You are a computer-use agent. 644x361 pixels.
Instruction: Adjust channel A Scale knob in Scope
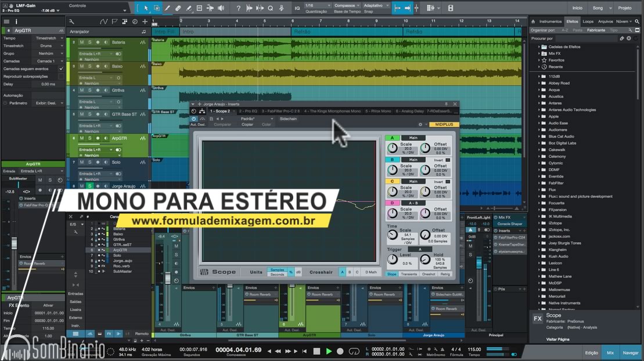(x=392, y=148)
